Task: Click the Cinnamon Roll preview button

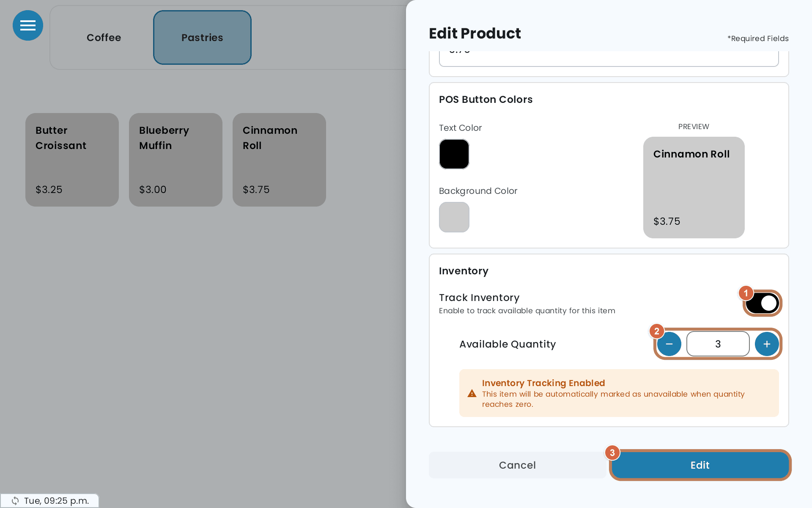Action: click(x=694, y=187)
